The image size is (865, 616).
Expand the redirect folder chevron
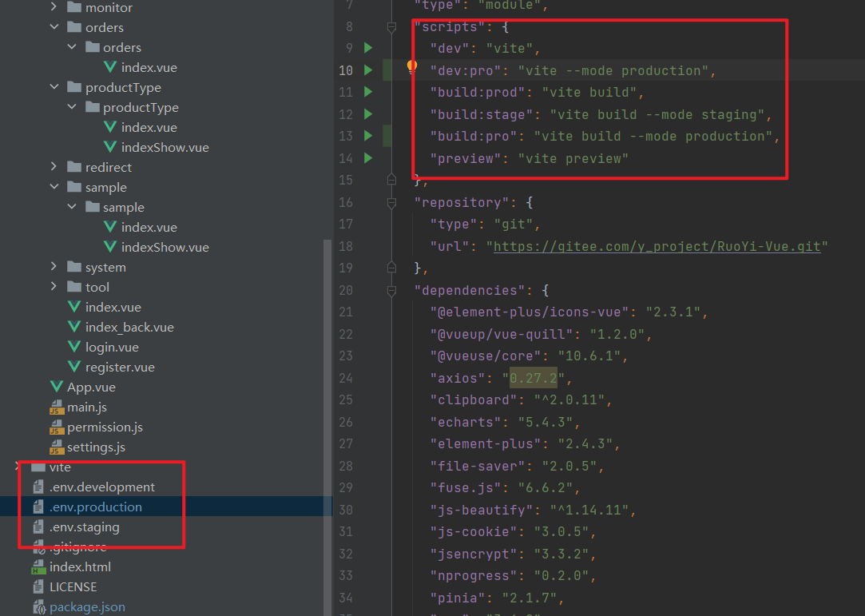(x=54, y=166)
